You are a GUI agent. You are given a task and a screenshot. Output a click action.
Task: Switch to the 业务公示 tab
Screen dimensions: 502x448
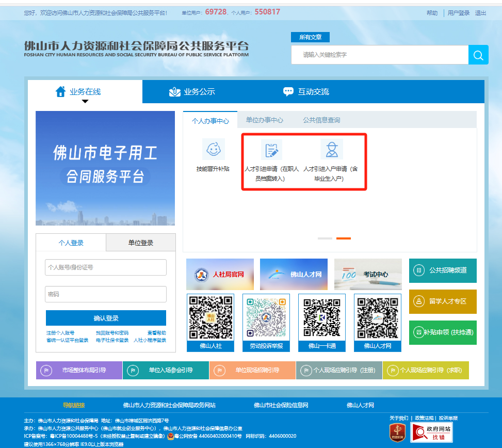pos(192,92)
